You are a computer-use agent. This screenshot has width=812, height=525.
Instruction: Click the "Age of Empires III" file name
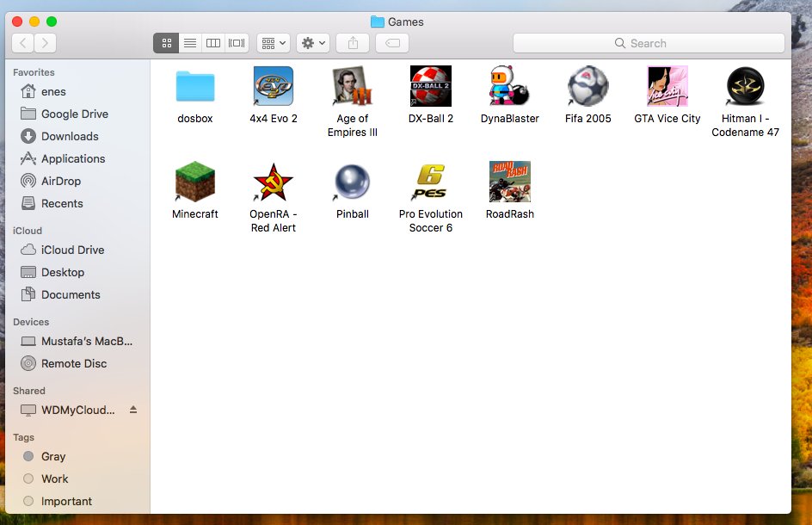tap(352, 126)
